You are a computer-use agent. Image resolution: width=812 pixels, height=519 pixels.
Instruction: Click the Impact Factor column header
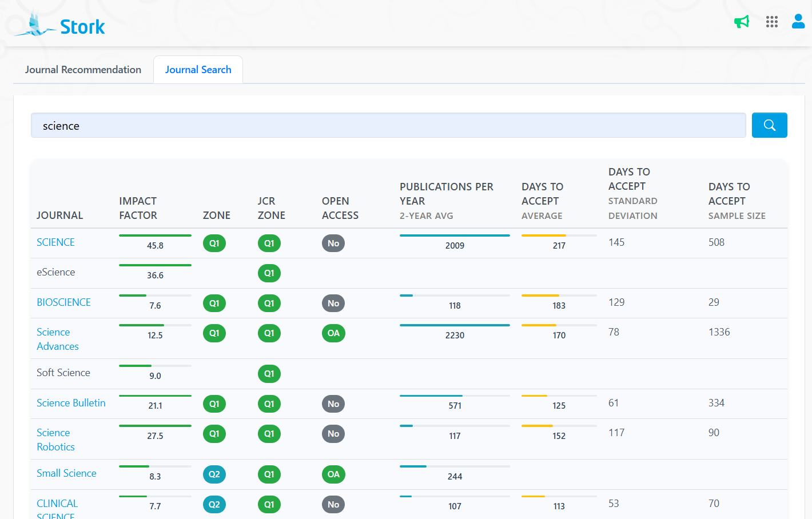138,208
